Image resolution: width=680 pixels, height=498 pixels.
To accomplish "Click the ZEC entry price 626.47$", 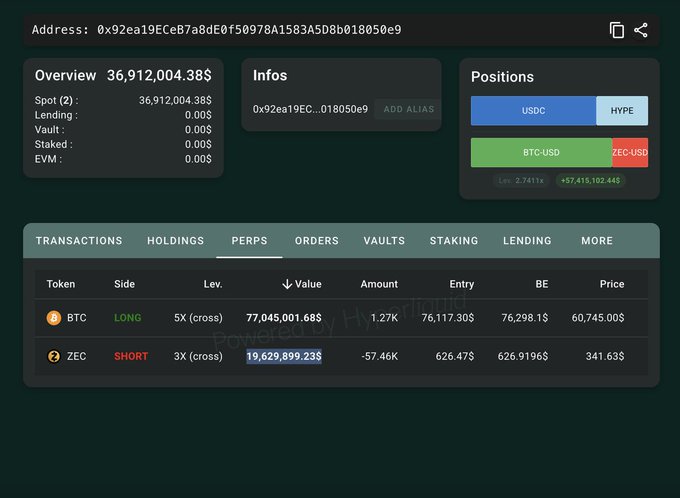I will [x=454, y=356].
